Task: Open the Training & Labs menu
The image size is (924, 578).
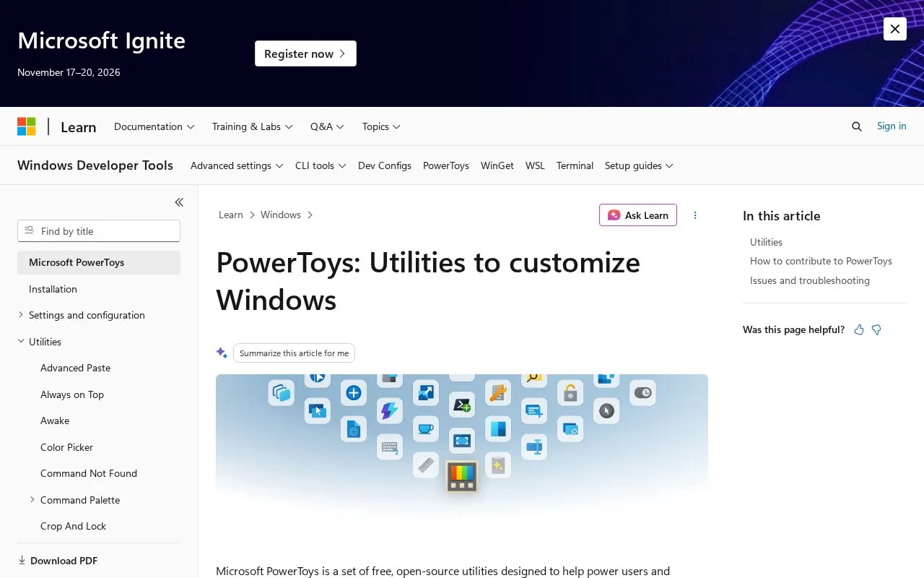Action: click(x=253, y=126)
